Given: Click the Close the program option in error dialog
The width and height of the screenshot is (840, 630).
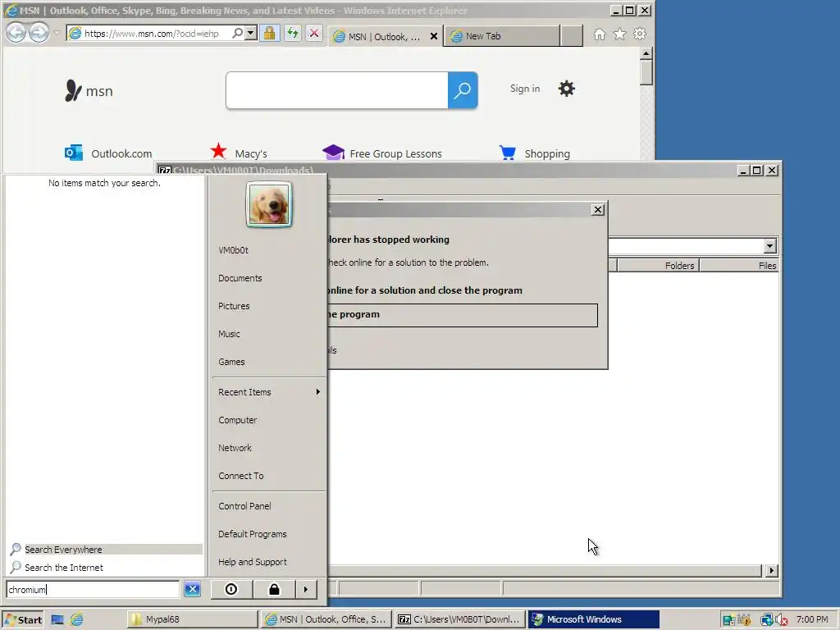Looking at the screenshot, I should pyautogui.click(x=464, y=315).
